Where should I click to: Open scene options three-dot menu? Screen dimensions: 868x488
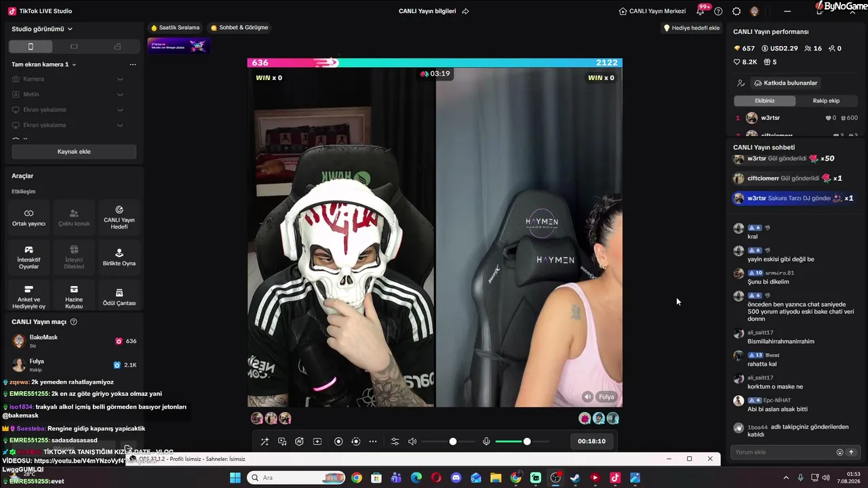pos(133,64)
